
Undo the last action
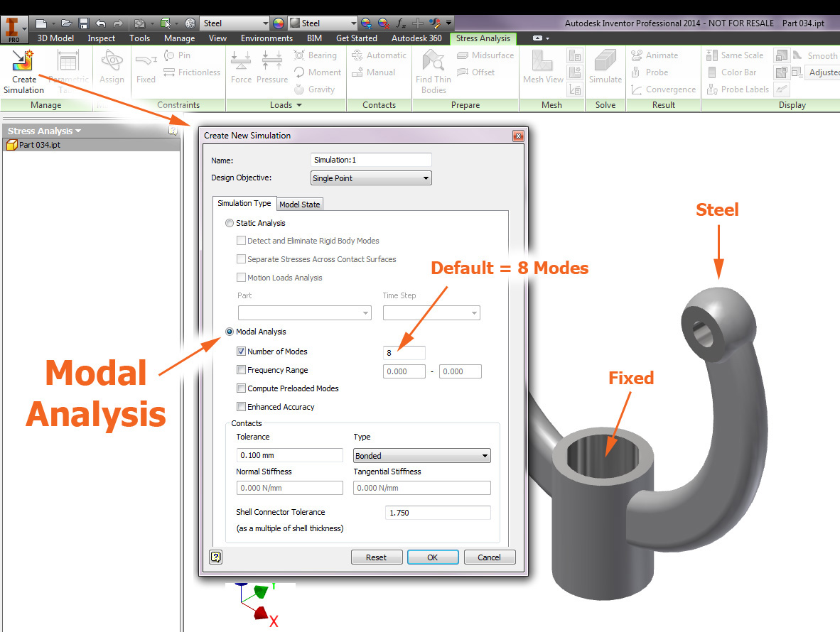[x=100, y=23]
